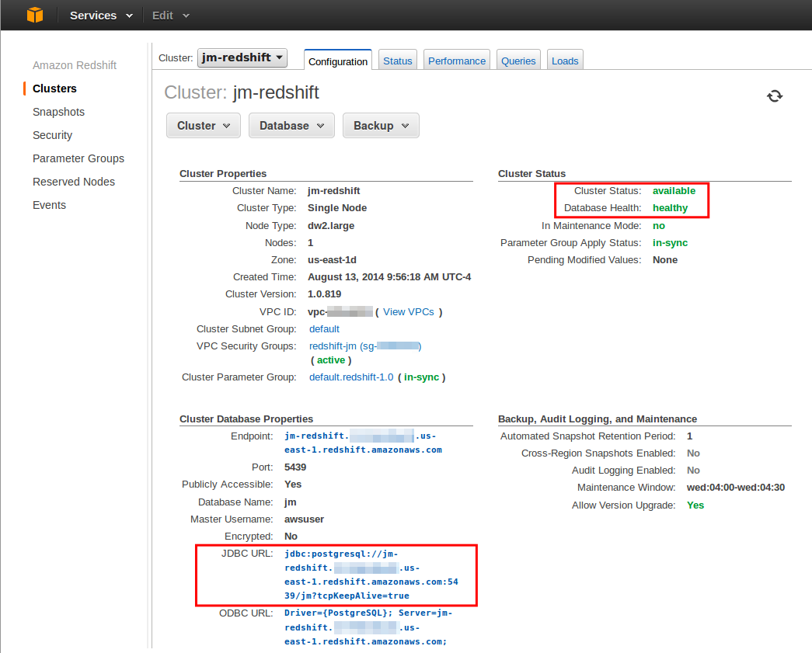Switch to the Performance tab

coord(457,61)
